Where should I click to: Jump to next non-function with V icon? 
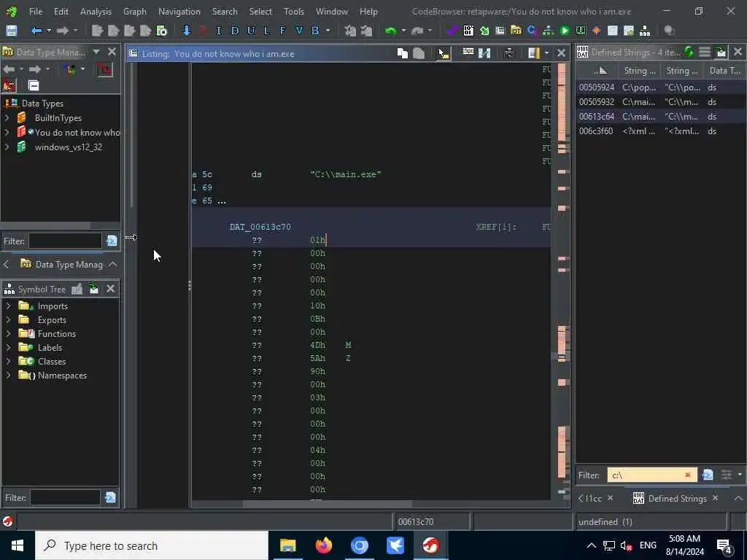point(298,31)
